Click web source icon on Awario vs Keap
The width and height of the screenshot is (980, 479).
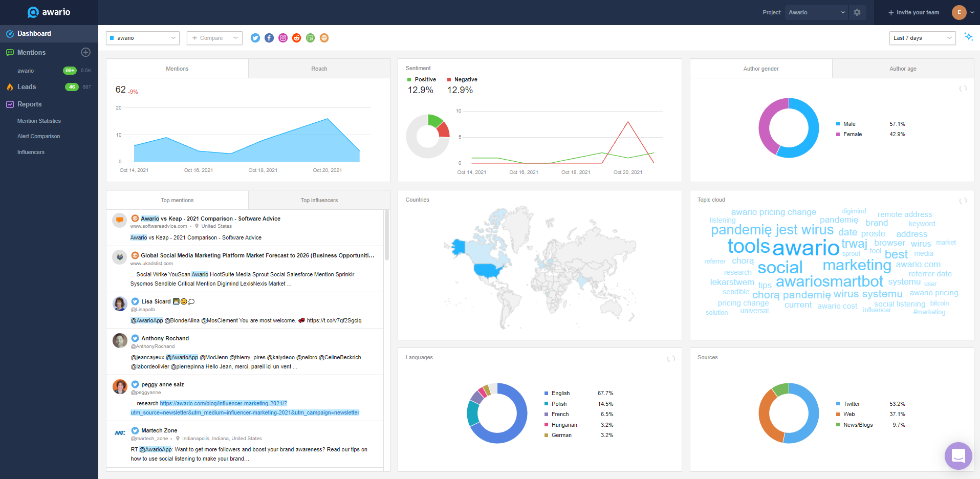pos(135,219)
